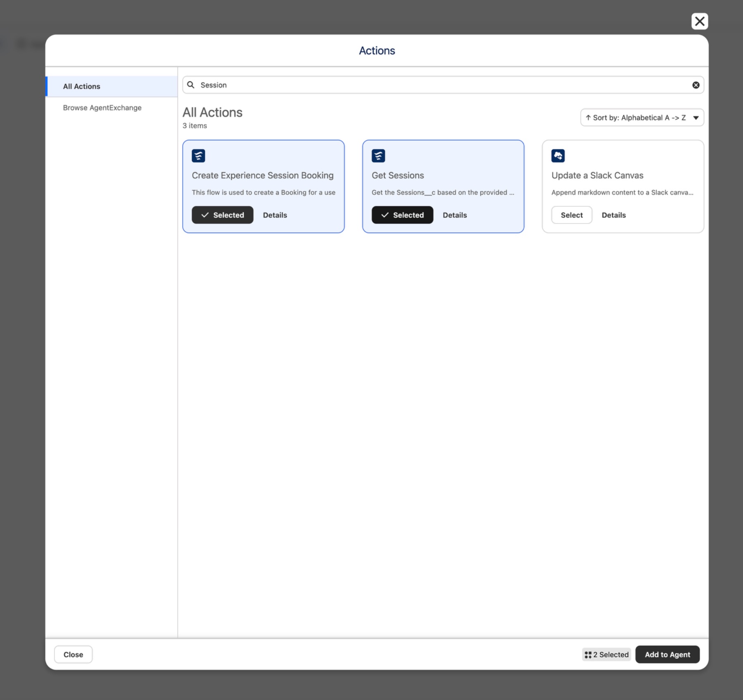Image resolution: width=743 pixels, height=700 pixels.
Task: View Details for Get Sessions
Action: click(x=455, y=215)
